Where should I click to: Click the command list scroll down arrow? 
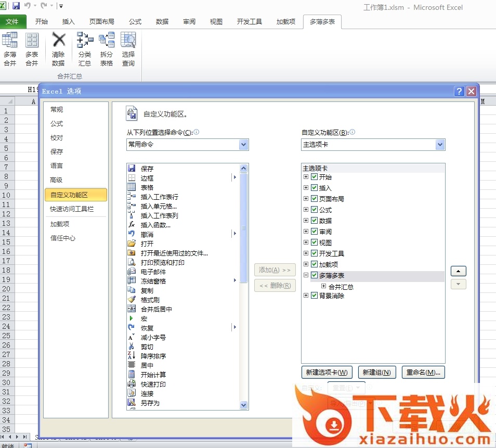click(243, 405)
